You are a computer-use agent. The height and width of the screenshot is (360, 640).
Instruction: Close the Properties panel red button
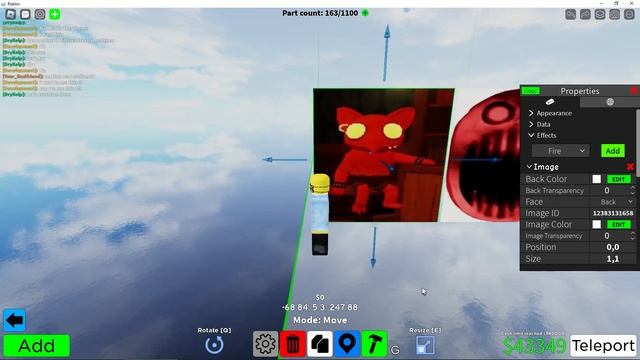[634, 91]
